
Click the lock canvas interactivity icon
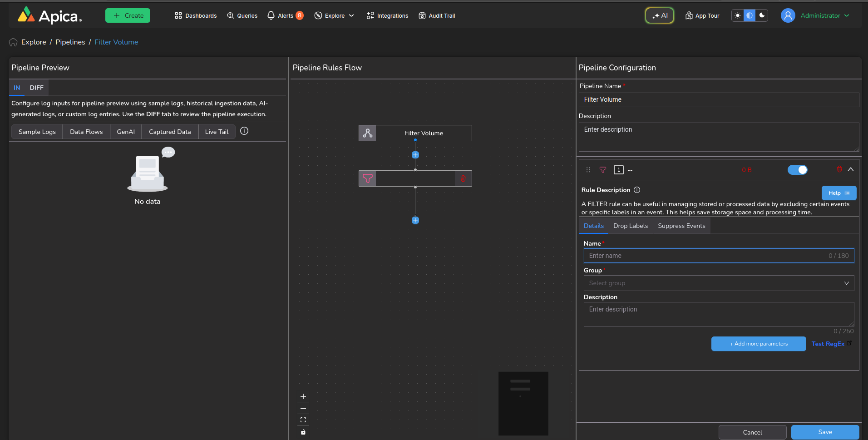coord(303,432)
